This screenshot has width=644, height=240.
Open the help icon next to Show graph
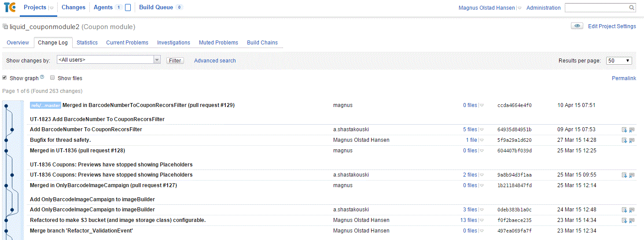point(42,77)
